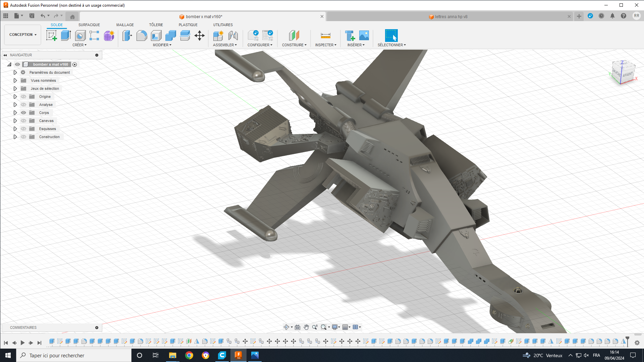
Task: Open the MAILLAGE ribbon tab
Action: (125, 25)
